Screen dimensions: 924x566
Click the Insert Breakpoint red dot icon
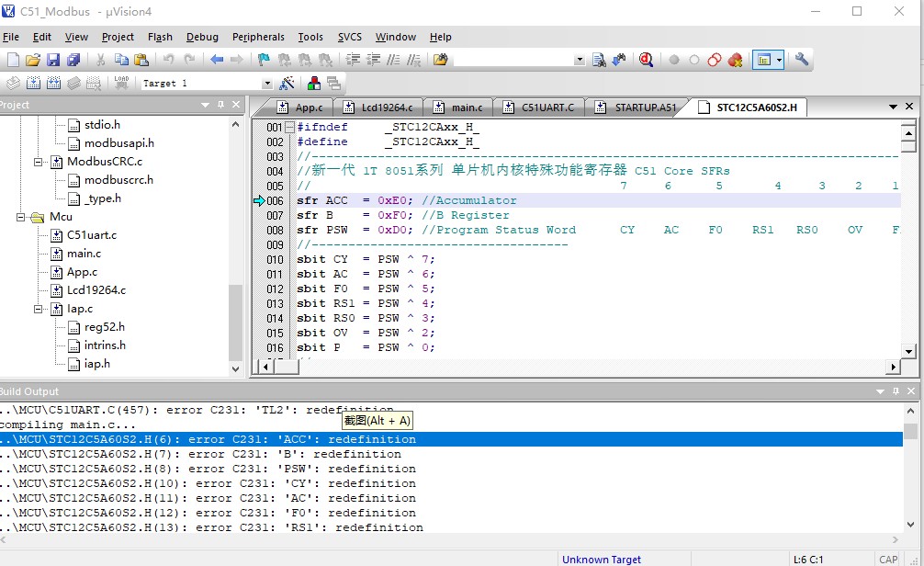pos(674,60)
